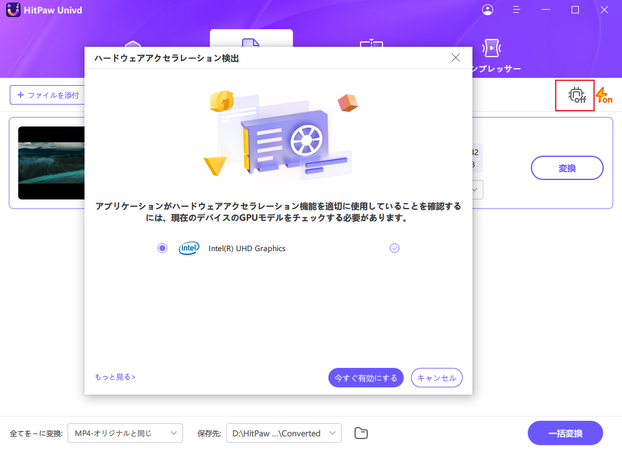The image size is (622, 450).
Task: Click the Intel logo icon
Action: 189,248
